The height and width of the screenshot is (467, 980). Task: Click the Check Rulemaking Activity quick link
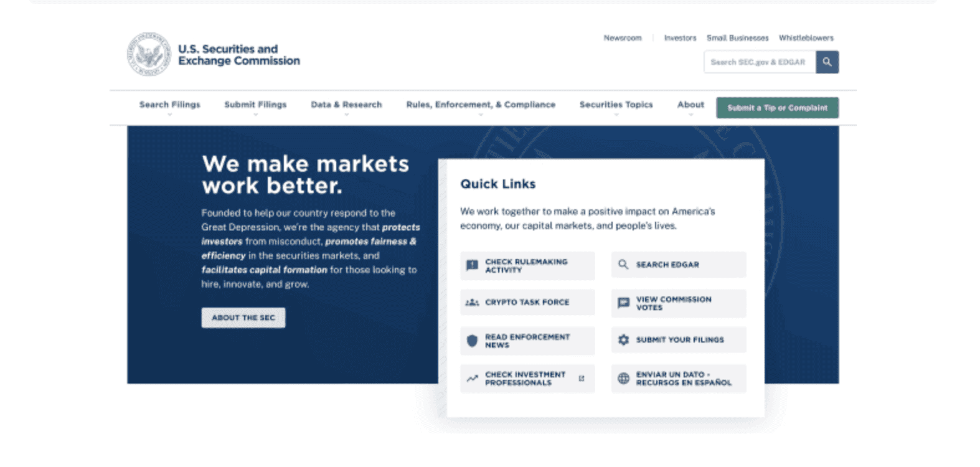[527, 266]
